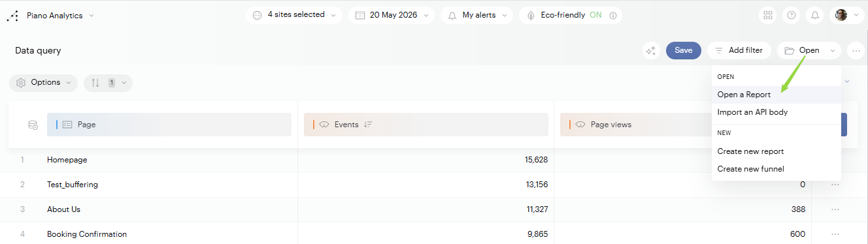Image resolution: width=868 pixels, height=244 pixels.
Task: Click the Page views column header
Action: point(637,125)
